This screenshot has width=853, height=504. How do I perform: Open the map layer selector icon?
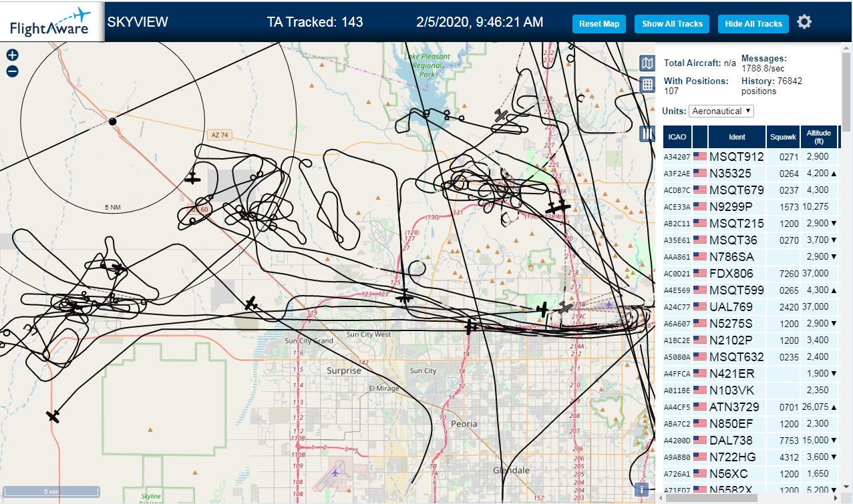click(647, 63)
